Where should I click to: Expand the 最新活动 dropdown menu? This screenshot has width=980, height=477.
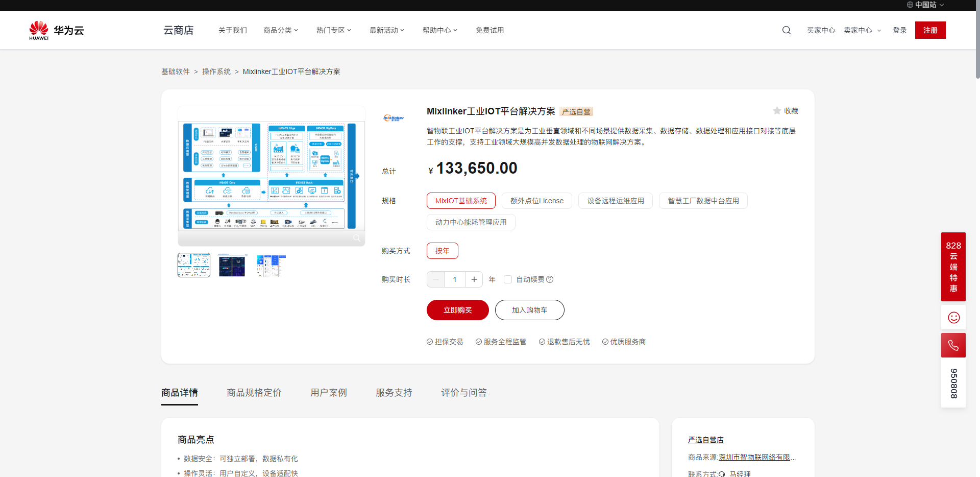pos(387,30)
